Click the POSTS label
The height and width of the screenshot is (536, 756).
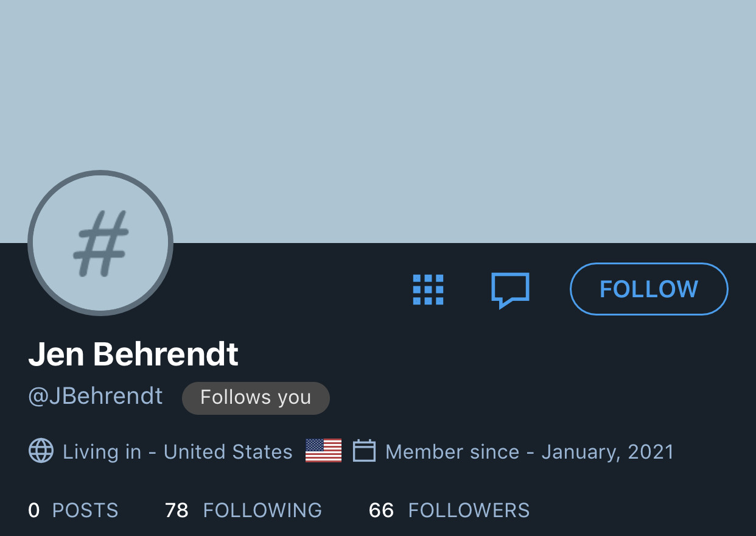coord(85,510)
